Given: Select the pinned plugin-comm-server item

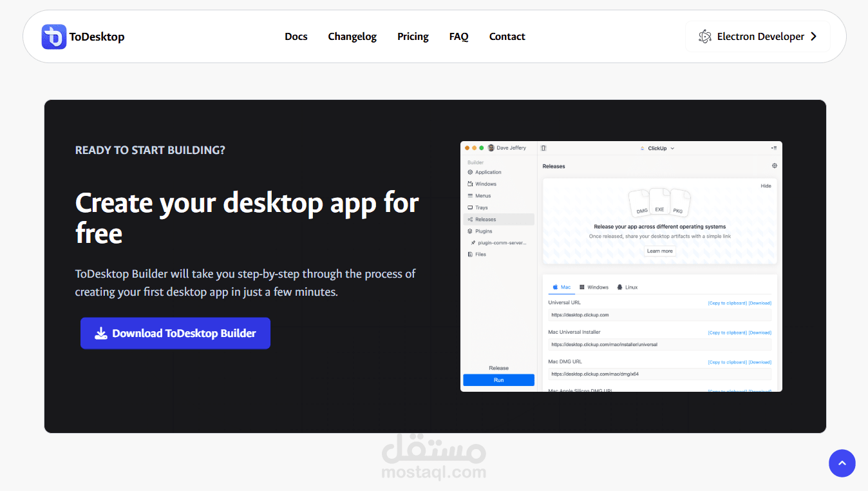Looking at the screenshot, I should pyautogui.click(x=499, y=243).
